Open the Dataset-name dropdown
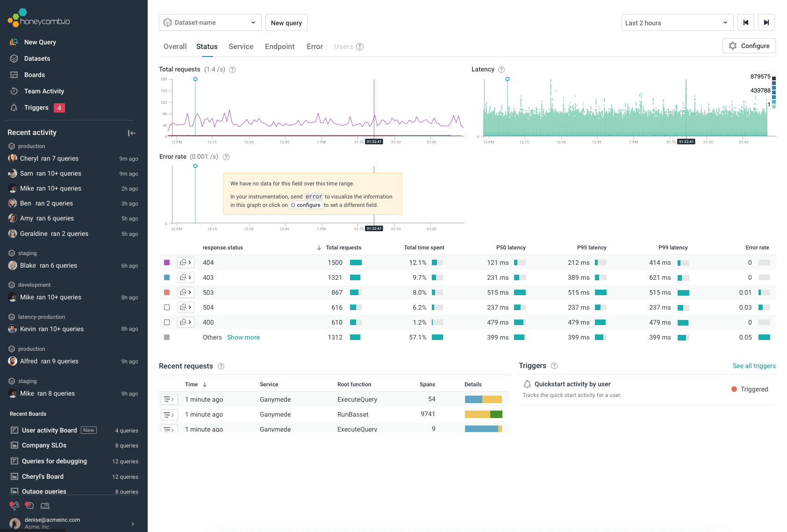Image resolution: width=787 pixels, height=532 pixels. click(210, 22)
